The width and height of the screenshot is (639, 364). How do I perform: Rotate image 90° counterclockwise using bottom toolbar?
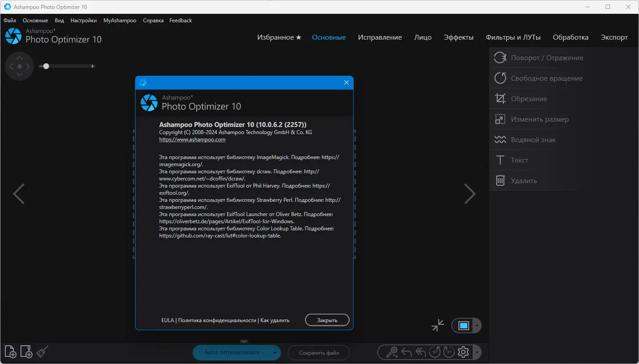(x=435, y=352)
